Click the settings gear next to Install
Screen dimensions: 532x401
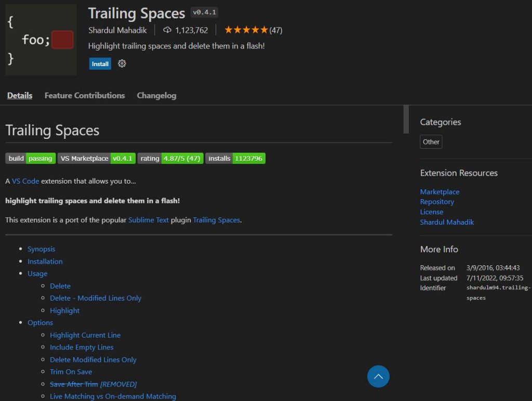[122, 63]
